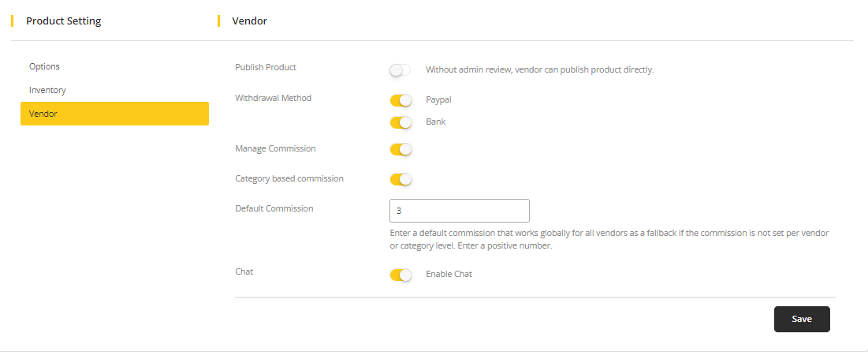Click the Paypal label text
Screen dimensions: 868x352
point(438,99)
